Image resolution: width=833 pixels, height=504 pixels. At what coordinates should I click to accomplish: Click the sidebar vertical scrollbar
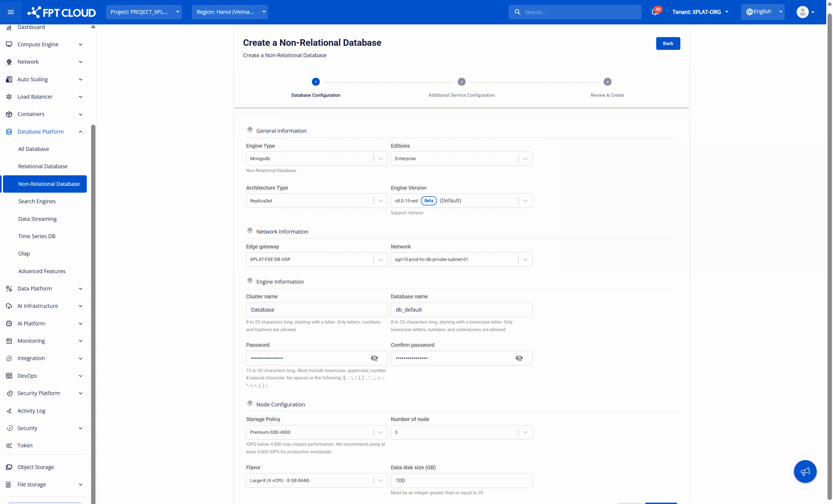pyautogui.click(x=93, y=304)
